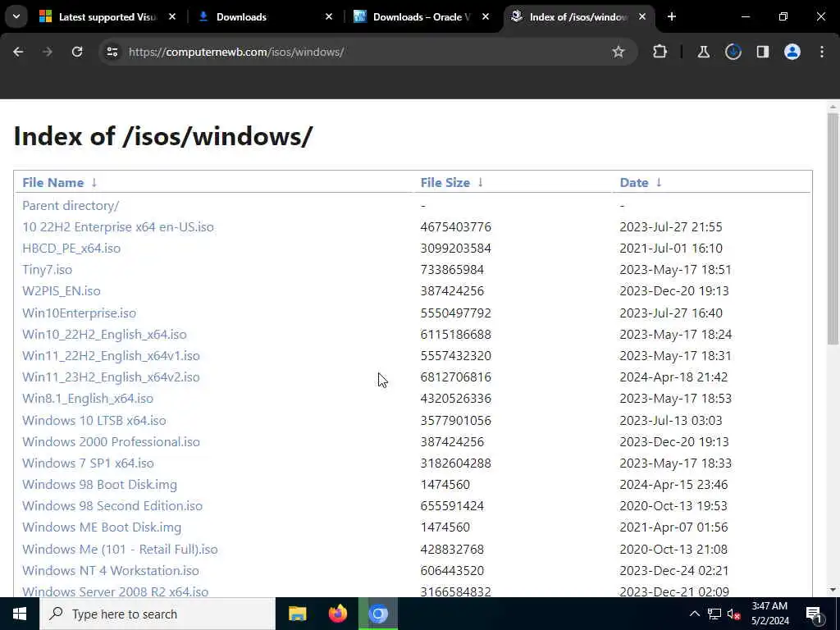
Task: Download Win8.1_English_x64.iso
Action: 88,399
